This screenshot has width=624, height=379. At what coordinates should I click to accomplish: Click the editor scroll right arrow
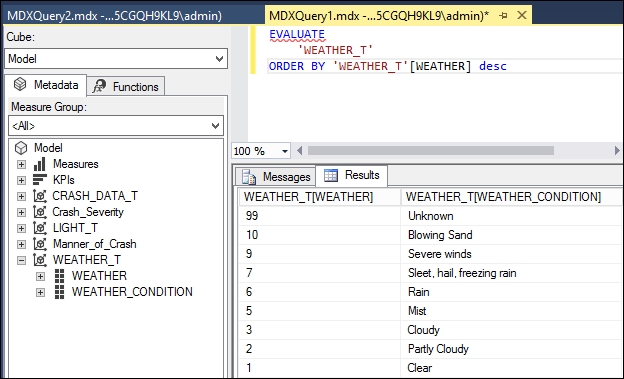pyautogui.click(x=617, y=150)
